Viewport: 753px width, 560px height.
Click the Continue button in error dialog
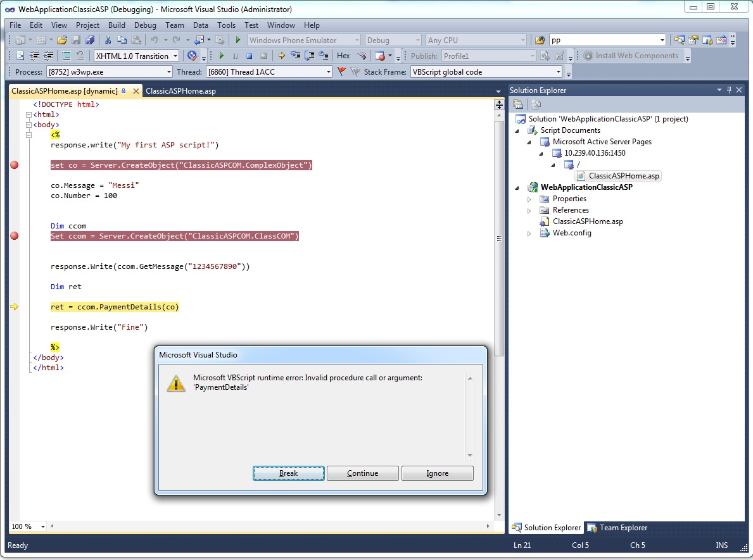(363, 473)
